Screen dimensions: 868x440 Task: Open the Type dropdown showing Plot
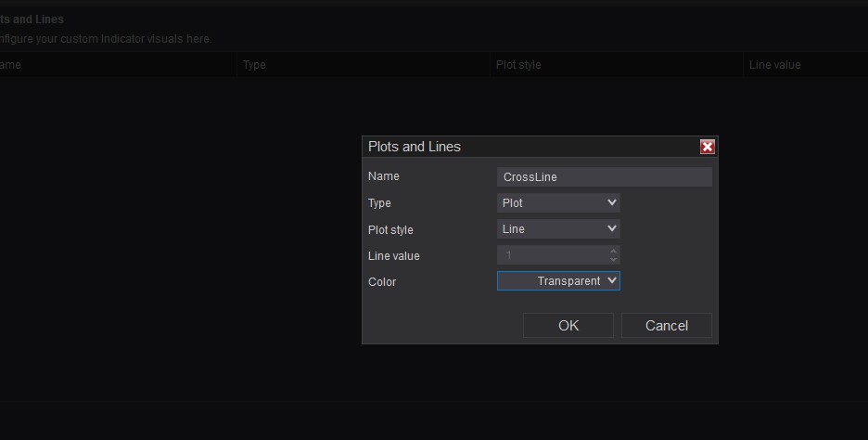(x=558, y=202)
